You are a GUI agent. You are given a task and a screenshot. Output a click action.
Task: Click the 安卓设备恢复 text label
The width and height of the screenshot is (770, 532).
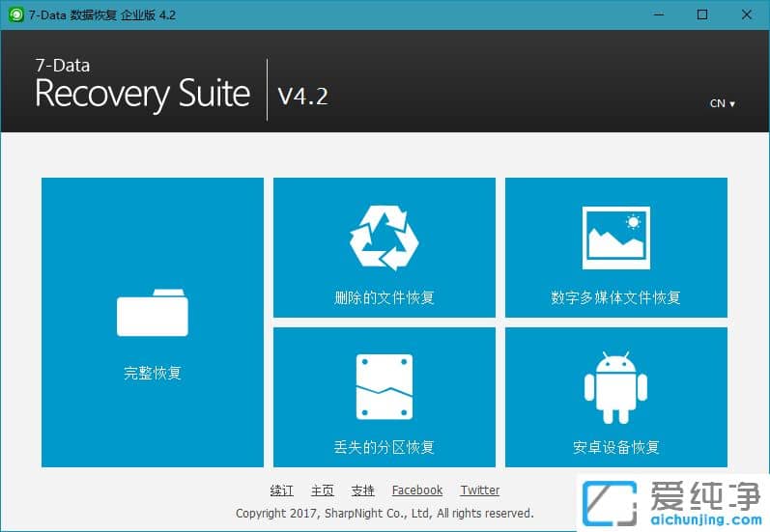(x=615, y=447)
